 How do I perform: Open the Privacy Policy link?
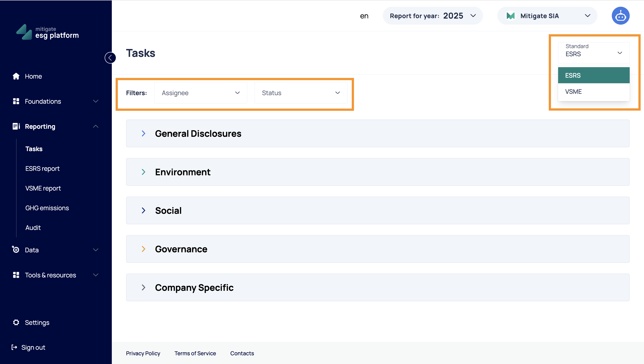(x=143, y=353)
